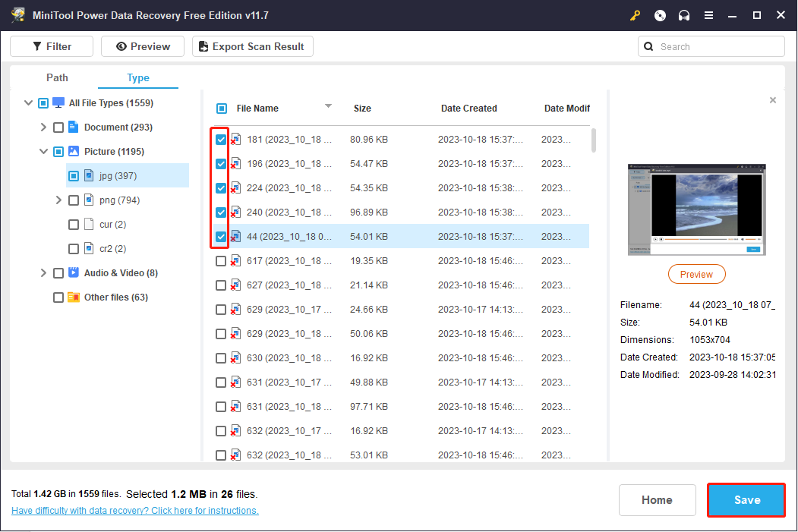
Task: Click the Export Scan Result icon
Action: 203,46
